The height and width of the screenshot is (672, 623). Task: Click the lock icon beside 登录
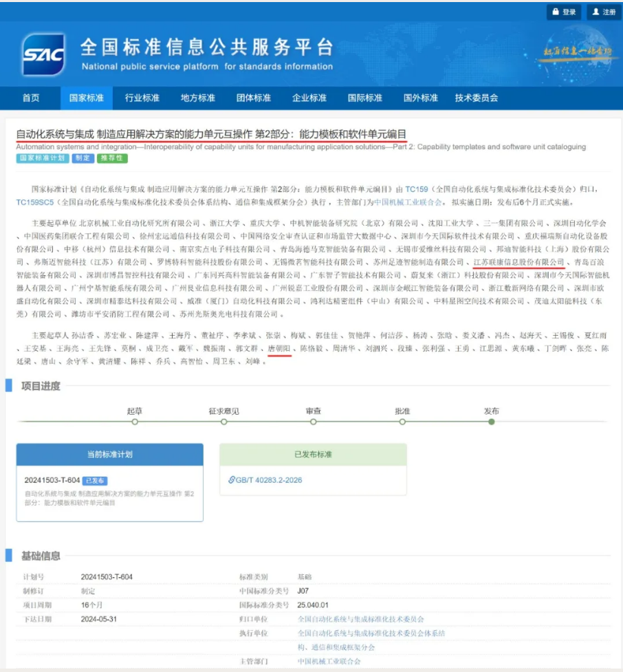tap(556, 12)
